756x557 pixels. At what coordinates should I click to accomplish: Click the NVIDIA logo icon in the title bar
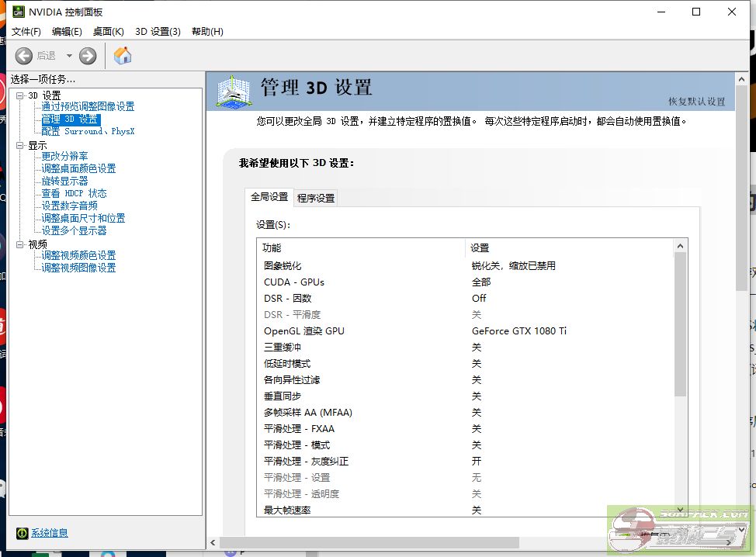[20, 12]
